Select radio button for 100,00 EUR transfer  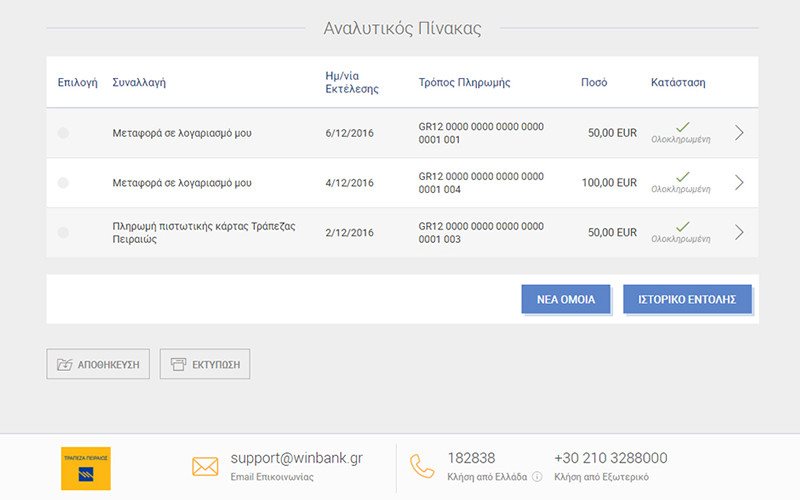[x=64, y=183]
